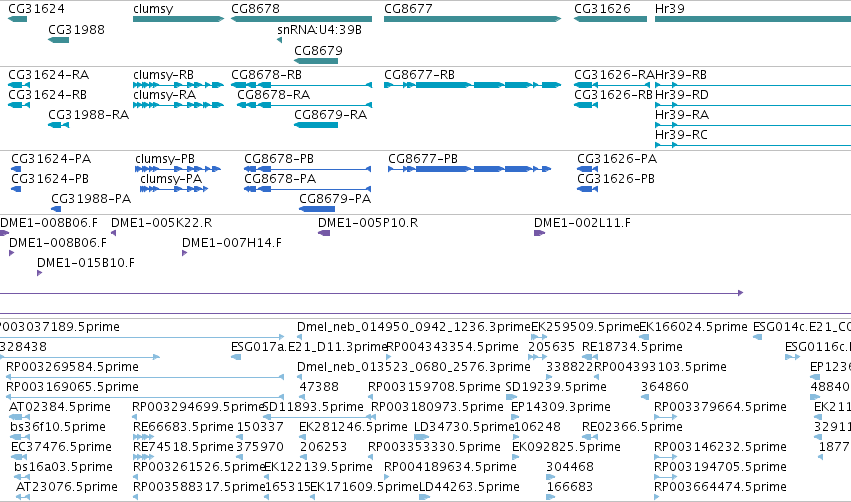851x502 pixels.
Task: Select transcript CG31624-RA
Action: [49, 74]
